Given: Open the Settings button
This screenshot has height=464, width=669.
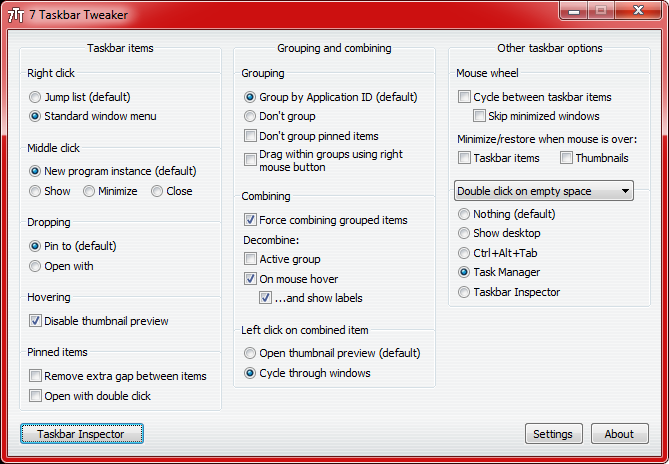Looking at the screenshot, I should pos(553,434).
